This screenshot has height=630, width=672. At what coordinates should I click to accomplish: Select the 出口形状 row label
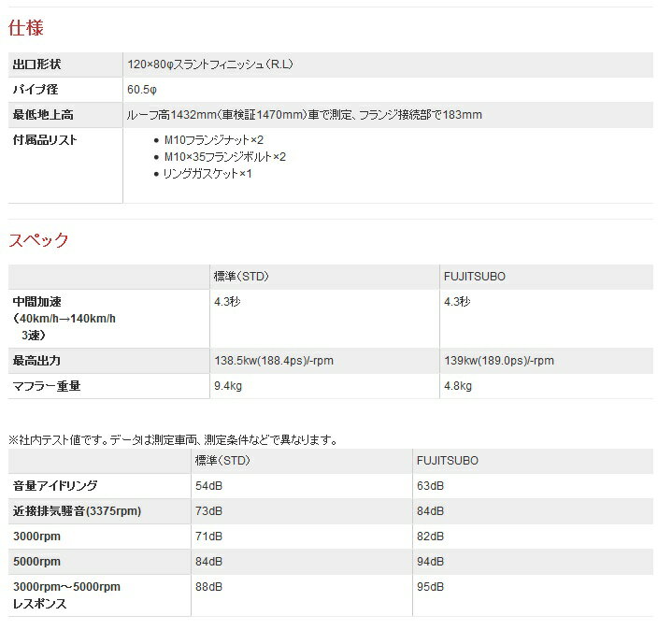[x=36, y=64]
